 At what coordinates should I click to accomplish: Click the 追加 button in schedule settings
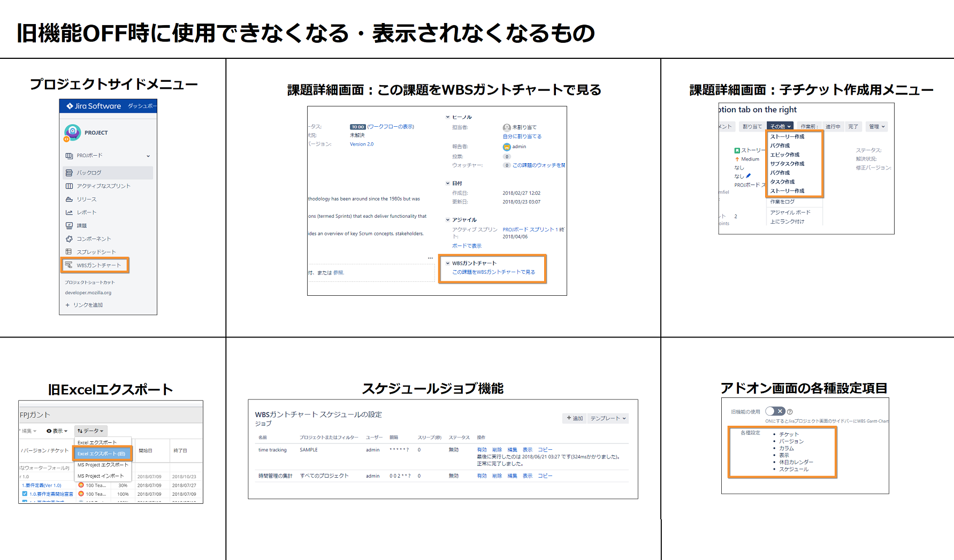pos(574,418)
